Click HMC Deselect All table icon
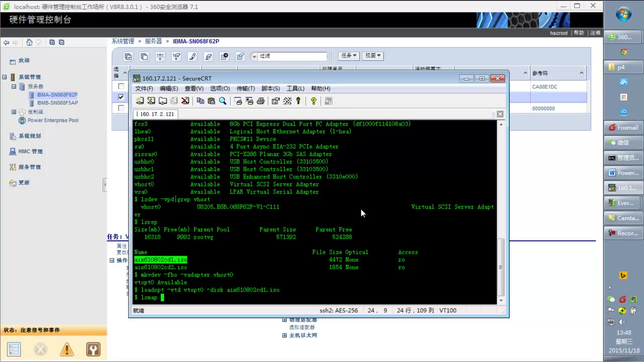This screenshot has height=362, width=644. (144, 56)
